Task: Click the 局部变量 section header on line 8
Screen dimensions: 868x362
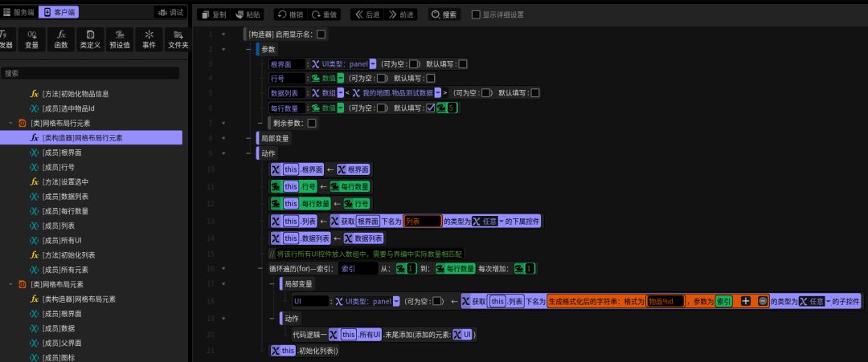Action: coord(273,138)
